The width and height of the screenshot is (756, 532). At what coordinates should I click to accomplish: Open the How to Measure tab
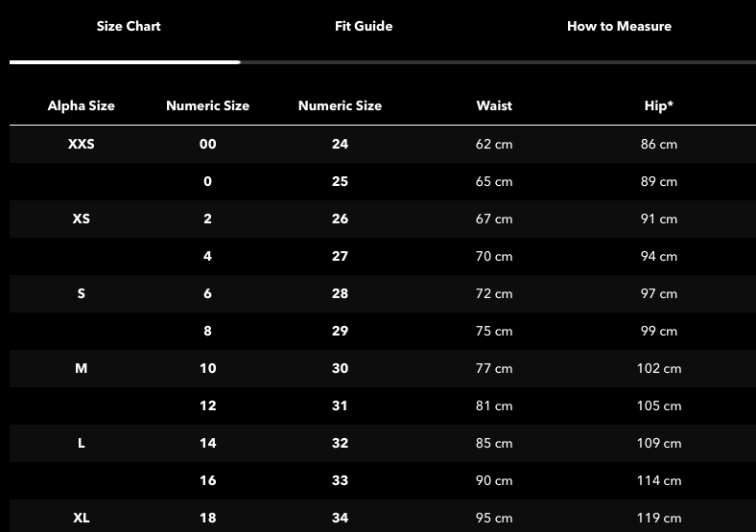619,26
